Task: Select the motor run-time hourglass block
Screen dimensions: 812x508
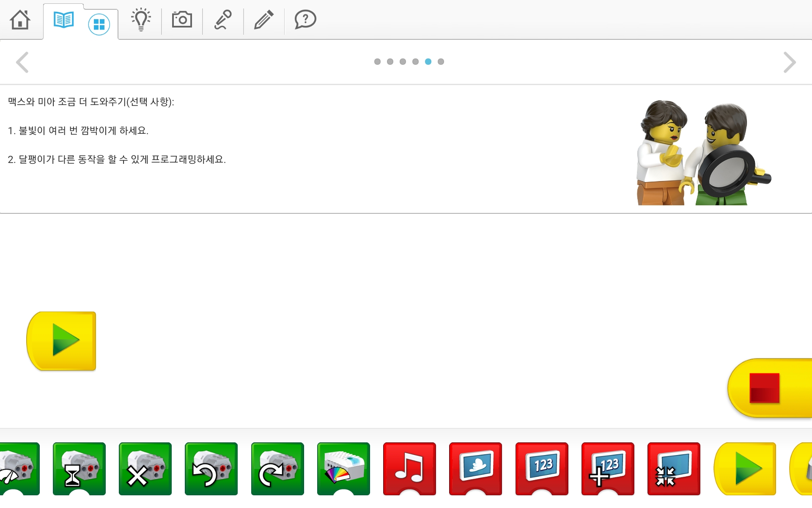Action: 79,469
